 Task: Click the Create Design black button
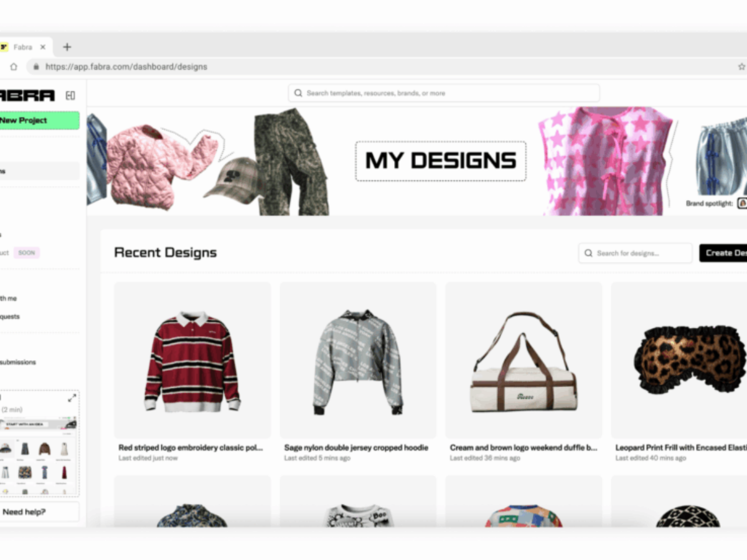click(723, 253)
